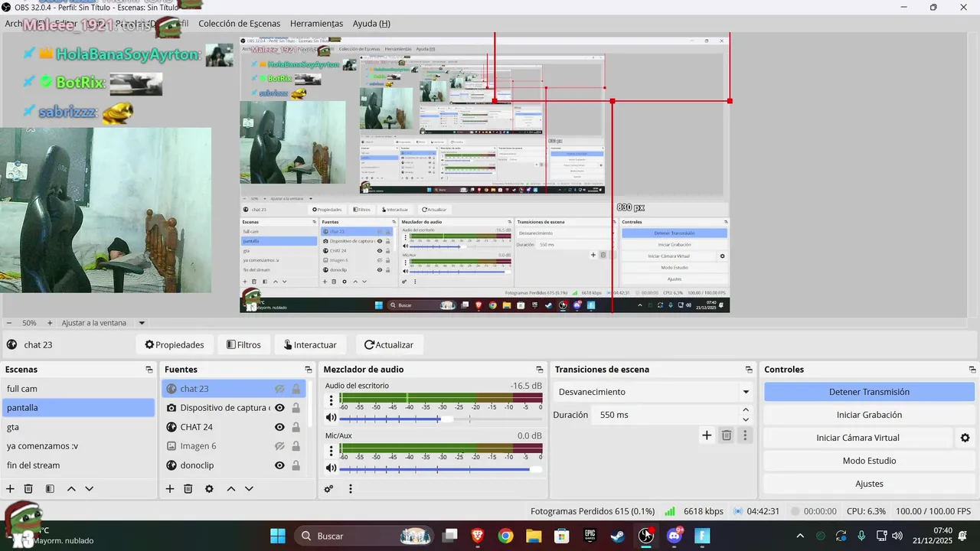Open transition properties three-dot menu
The height and width of the screenshot is (551, 980).
745,435
